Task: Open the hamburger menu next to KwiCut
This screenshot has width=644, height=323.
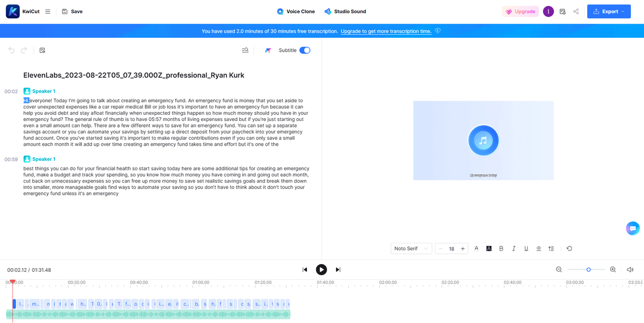Action: (x=48, y=12)
